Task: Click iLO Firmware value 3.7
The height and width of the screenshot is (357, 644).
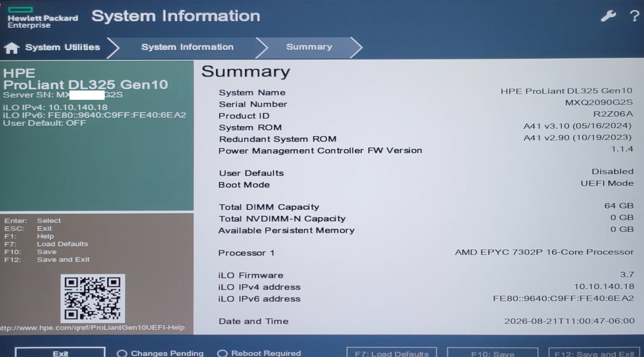Action: (x=627, y=274)
